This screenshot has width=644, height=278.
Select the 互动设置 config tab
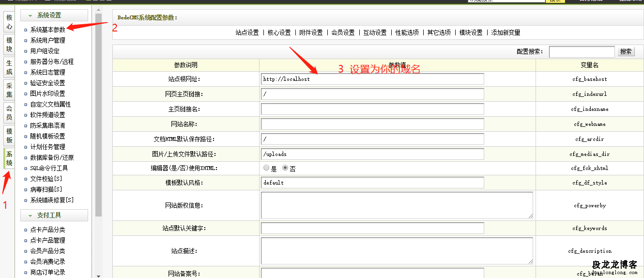[x=375, y=32]
